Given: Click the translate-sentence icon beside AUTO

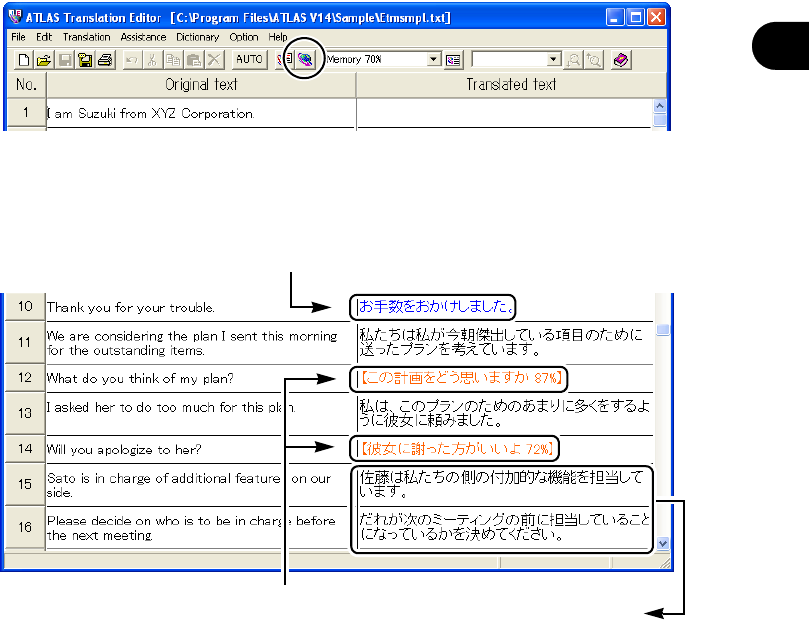Looking at the screenshot, I should pyautogui.click(x=285, y=59).
